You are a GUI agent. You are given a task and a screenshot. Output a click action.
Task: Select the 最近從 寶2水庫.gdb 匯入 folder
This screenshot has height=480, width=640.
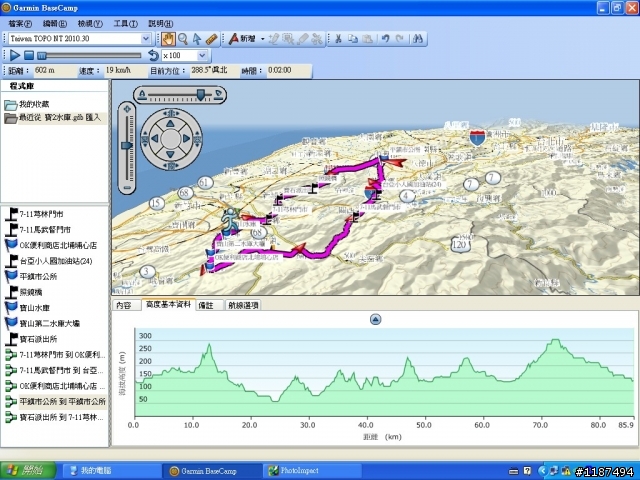click(x=60, y=118)
